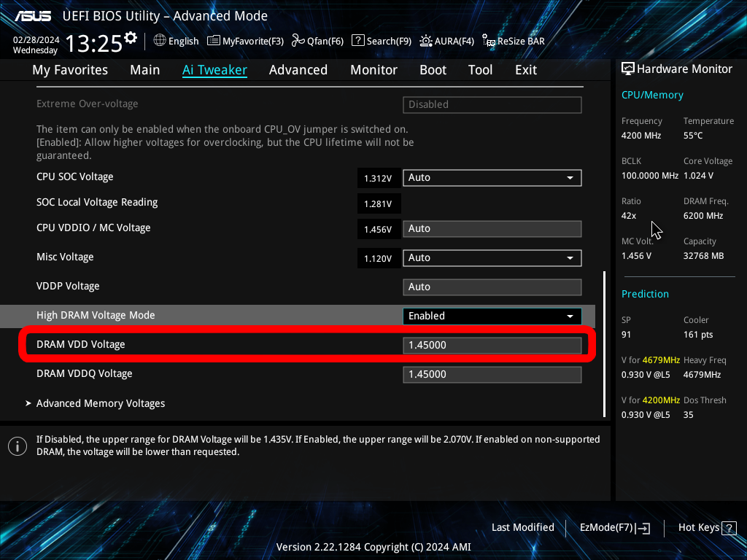The width and height of the screenshot is (747, 560).
Task: Open the High DRAM Voltage Mode dropdown
Action: click(x=492, y=316)
